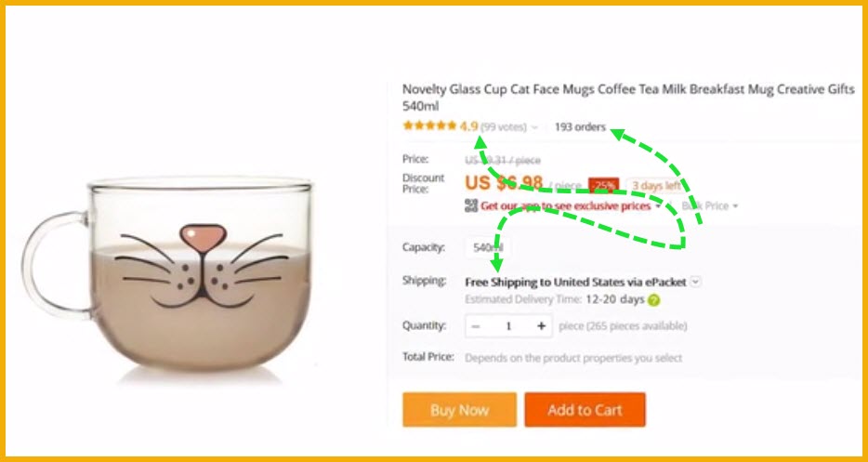Click the 3 days left label
Image resolution: width=868 pixels, height=462 pixels.
tap(656, 186)
